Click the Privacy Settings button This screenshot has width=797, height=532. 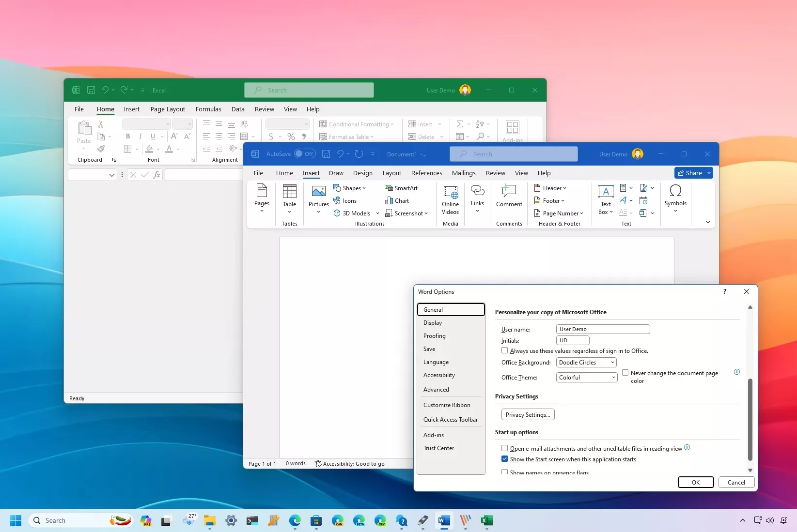point(528,415)
